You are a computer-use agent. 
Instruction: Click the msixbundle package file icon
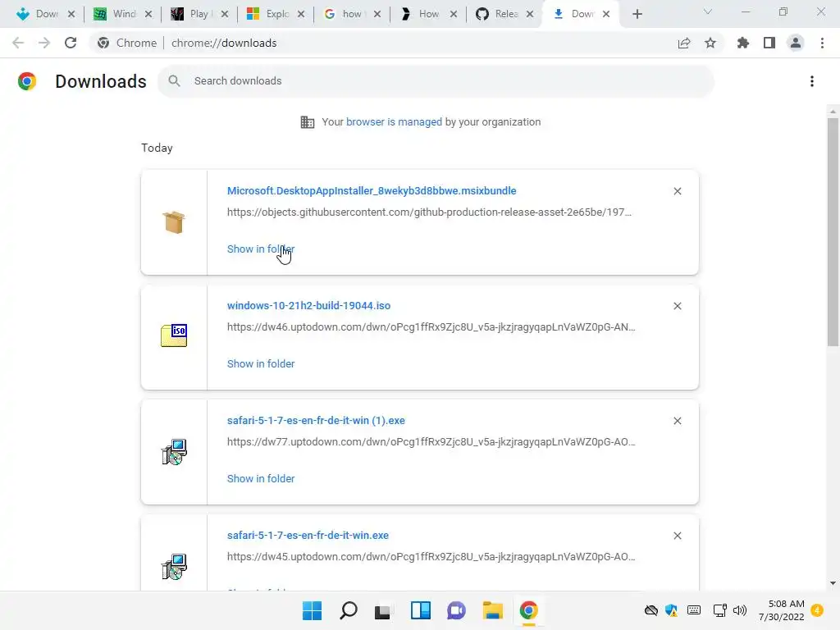click(174, 222)
